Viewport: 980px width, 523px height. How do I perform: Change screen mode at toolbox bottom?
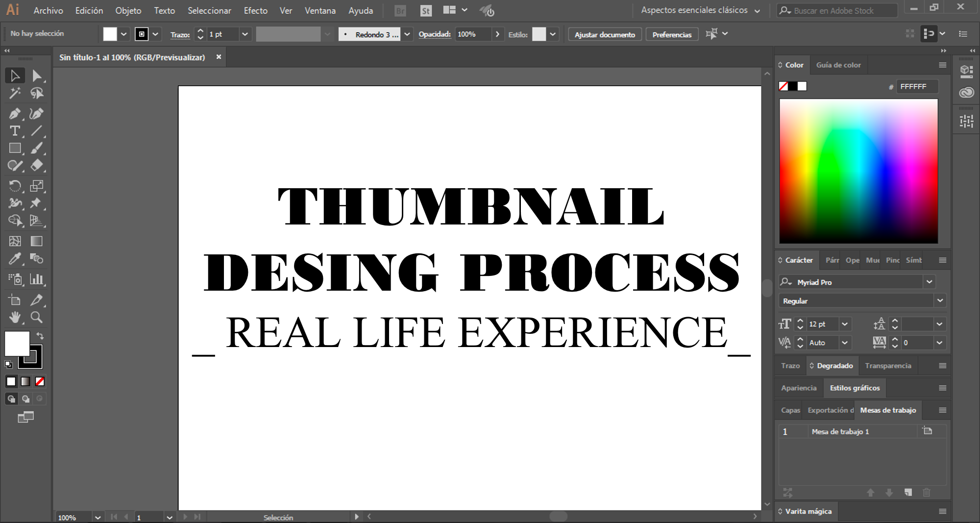pos(25,417)
